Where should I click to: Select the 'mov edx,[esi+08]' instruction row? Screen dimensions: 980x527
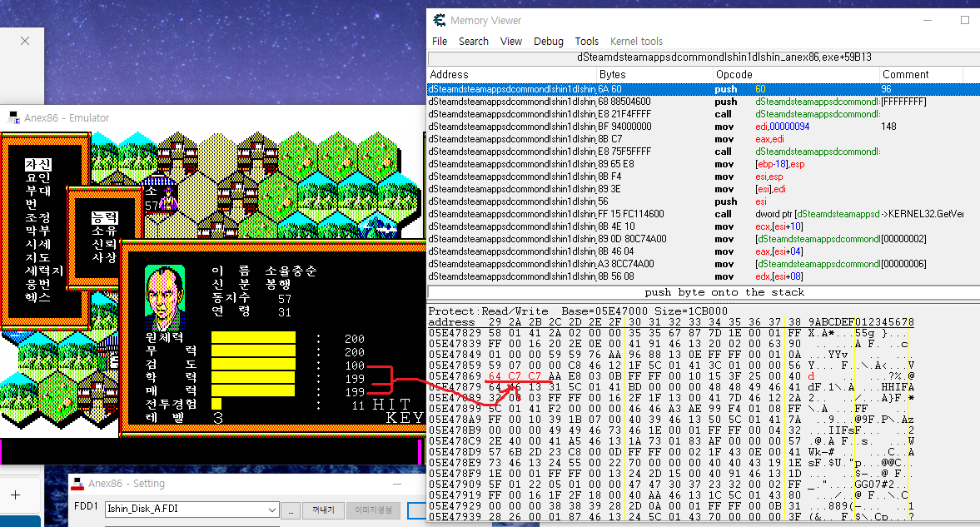pyautogui.click(x=704, y=276)
